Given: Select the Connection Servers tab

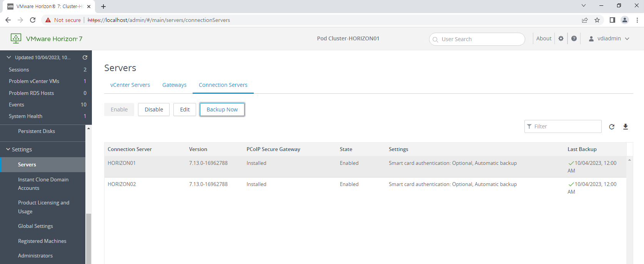Looking at the screenshot, I should (x=223, y=85).
